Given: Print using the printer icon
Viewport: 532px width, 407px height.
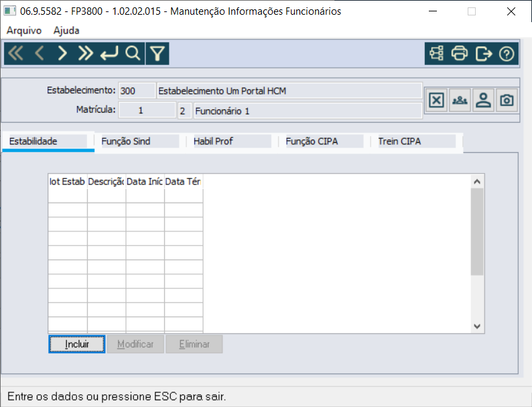Looking at the screenshot, I should 460,54.
